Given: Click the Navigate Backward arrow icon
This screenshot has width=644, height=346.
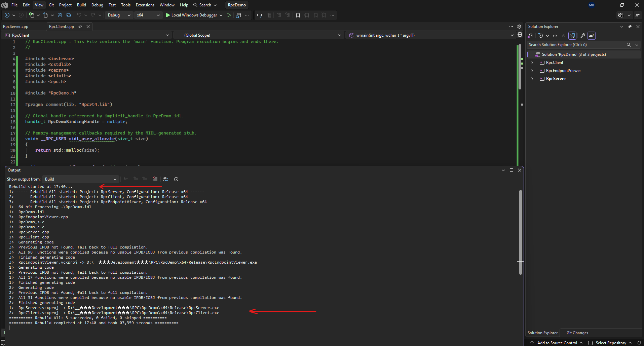Looking at the screenshot, I should [x=7, y=15].
